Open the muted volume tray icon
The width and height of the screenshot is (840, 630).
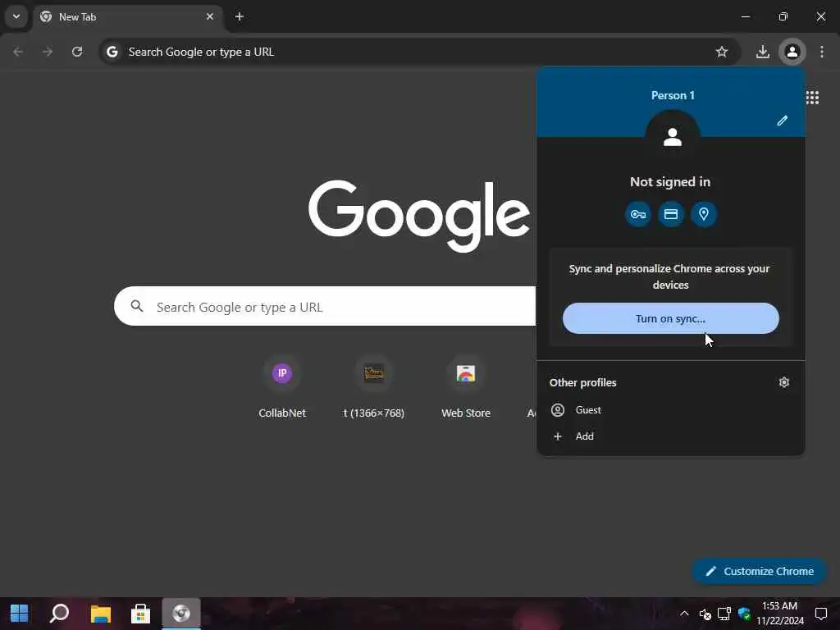click(705, 614)
